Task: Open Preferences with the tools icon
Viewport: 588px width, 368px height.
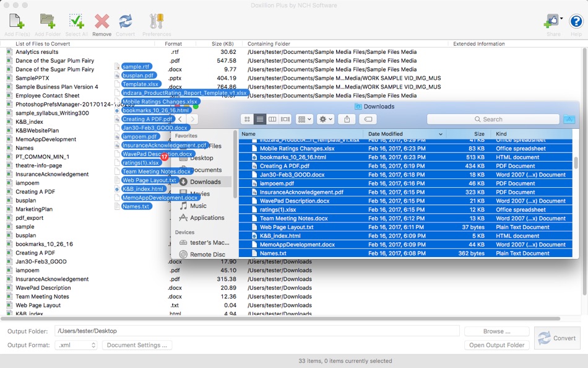Action: (x=156, y=20)
